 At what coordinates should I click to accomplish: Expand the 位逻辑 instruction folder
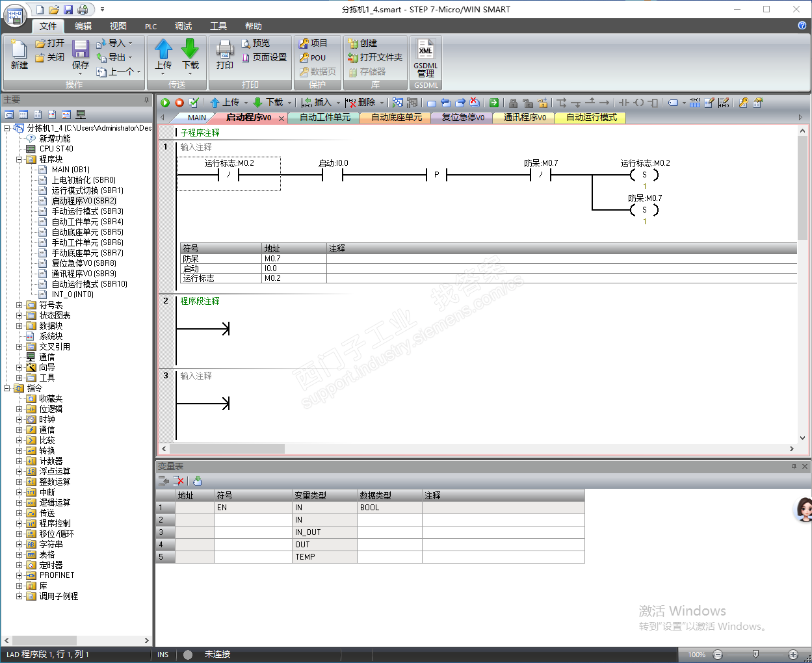[19, 409]
